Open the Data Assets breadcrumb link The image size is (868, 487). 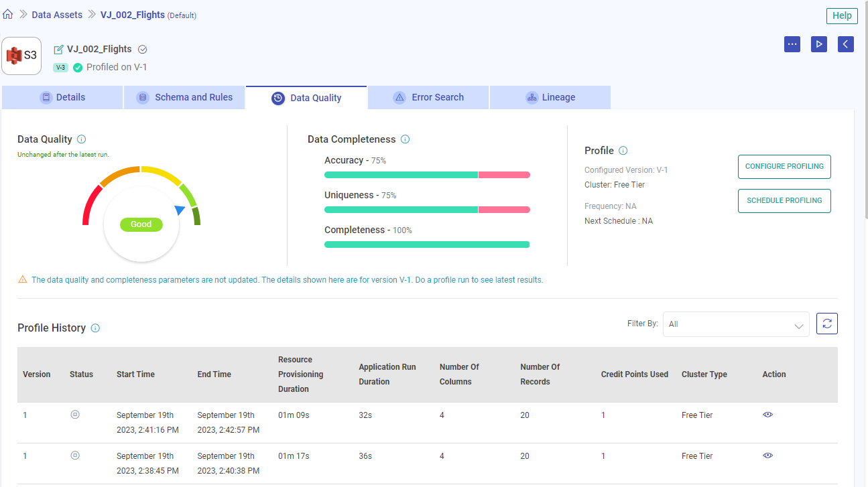(57, 14)
